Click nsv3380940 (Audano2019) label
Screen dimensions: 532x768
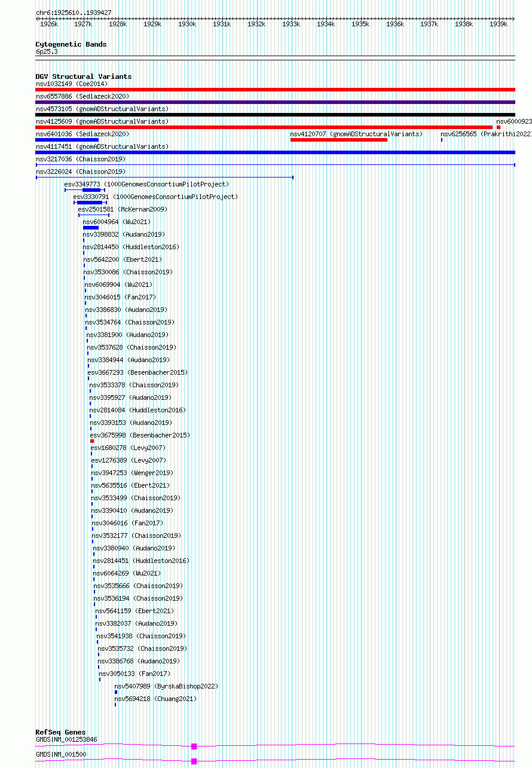point(134,548)
